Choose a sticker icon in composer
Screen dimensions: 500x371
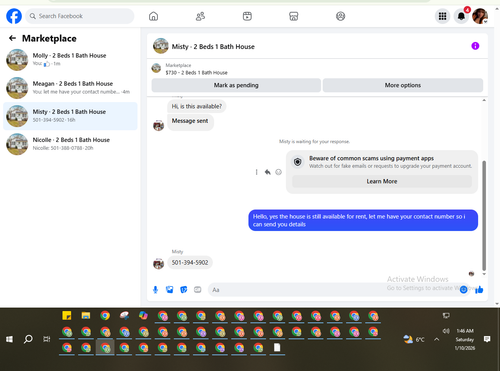[x=183, y=290]
